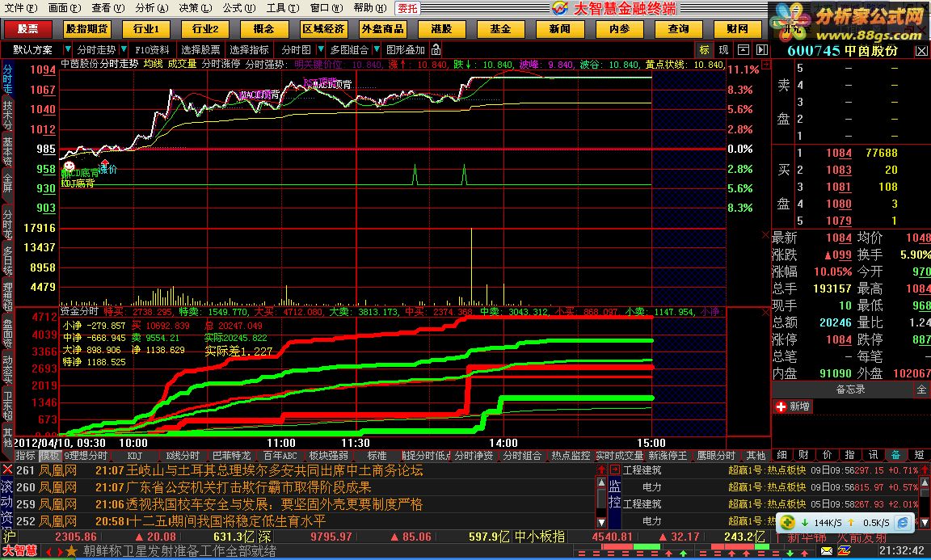
Task: Switch to the 模板 bottom tab
Action: pyautogui.click(x=48, y=456)
